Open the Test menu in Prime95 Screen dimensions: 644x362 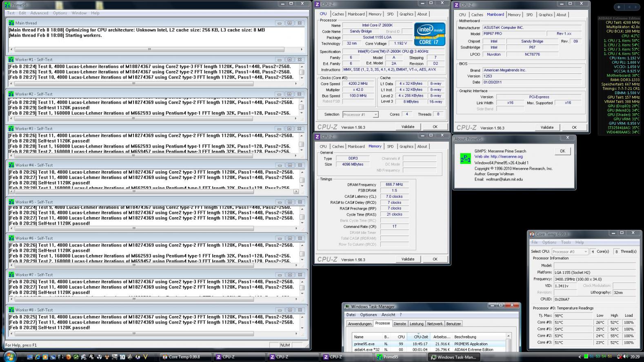[11, 13]
